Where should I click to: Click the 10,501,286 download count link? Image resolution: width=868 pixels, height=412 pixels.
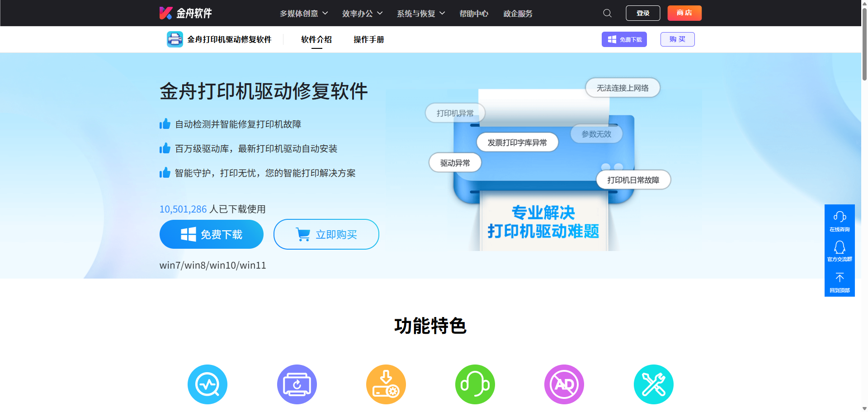183,209
